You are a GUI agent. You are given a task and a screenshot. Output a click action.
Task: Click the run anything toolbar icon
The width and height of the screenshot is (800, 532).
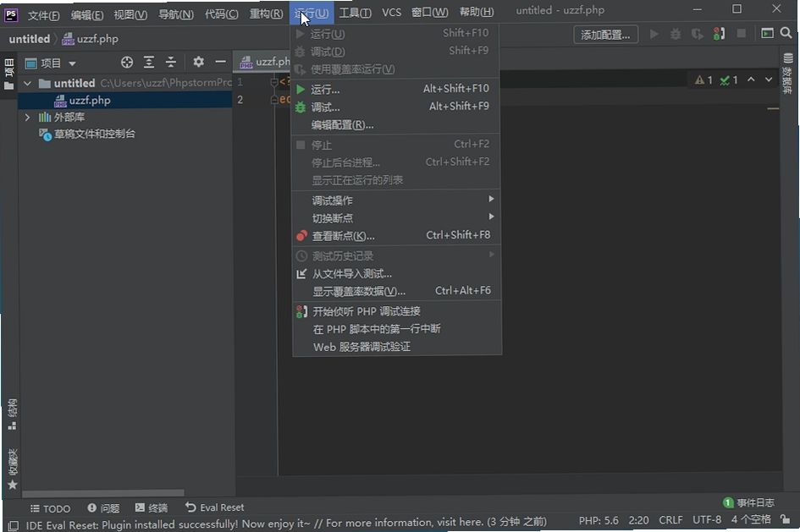pos(767,34)
